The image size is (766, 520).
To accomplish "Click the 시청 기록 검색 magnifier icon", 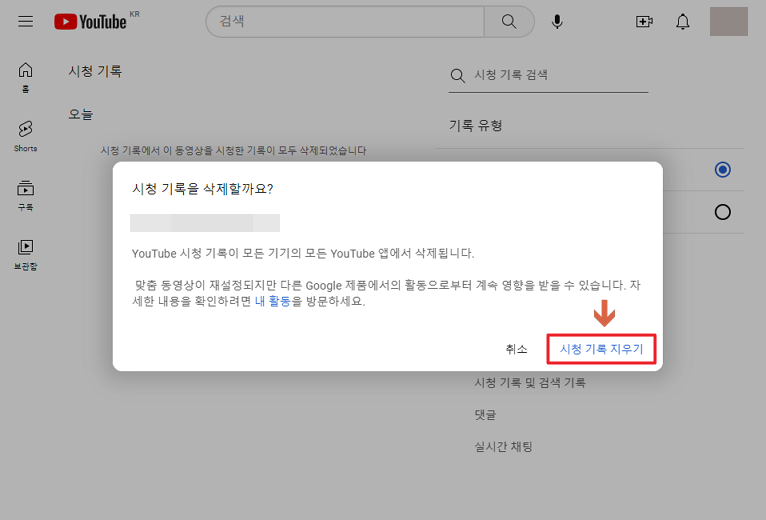I will click(x=458, y=75).
